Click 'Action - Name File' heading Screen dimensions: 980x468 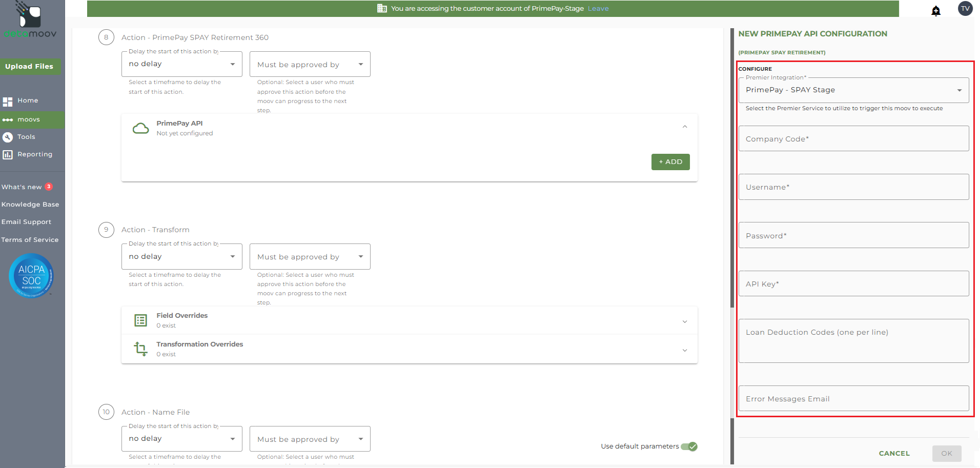pos(155,412)
